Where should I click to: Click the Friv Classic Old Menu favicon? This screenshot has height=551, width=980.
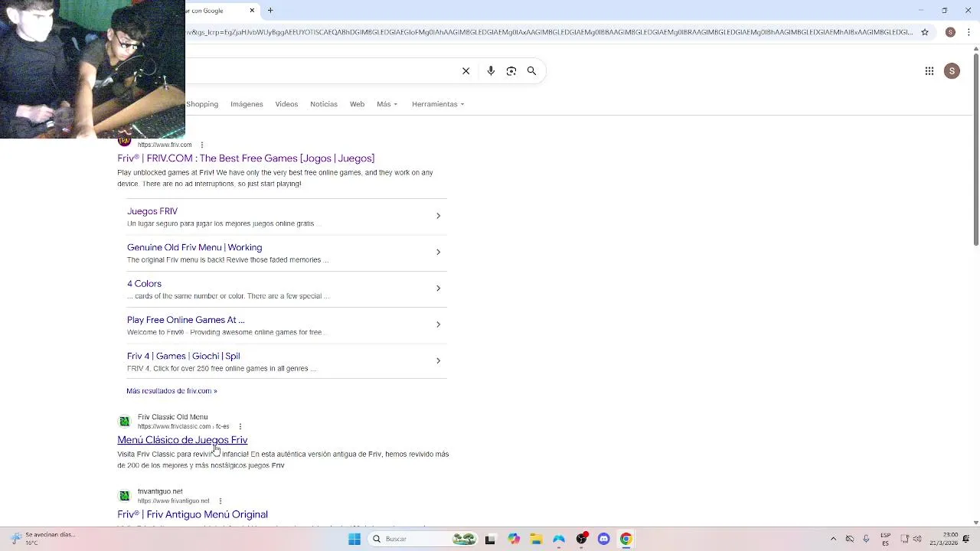point(125,422)
